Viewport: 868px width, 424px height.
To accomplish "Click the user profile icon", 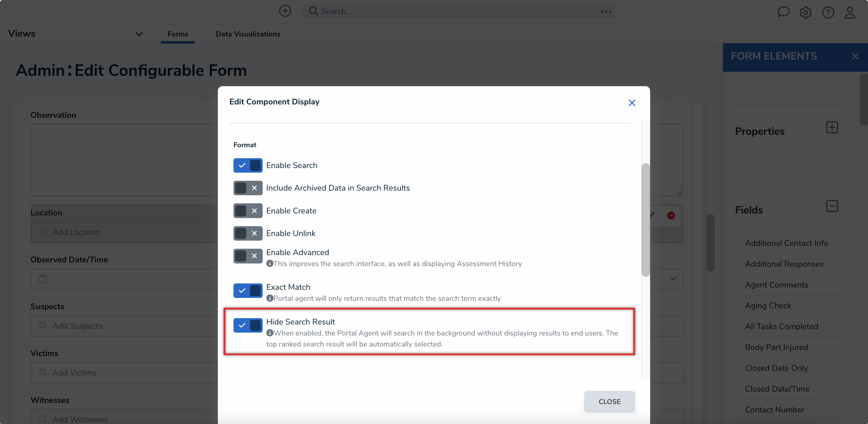I will pos(850,12).
